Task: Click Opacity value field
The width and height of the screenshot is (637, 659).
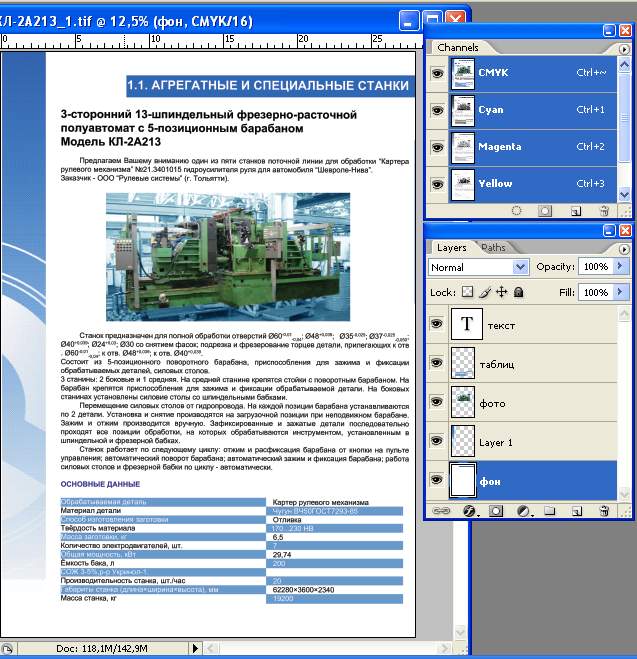Action: [x=596, y=266]
